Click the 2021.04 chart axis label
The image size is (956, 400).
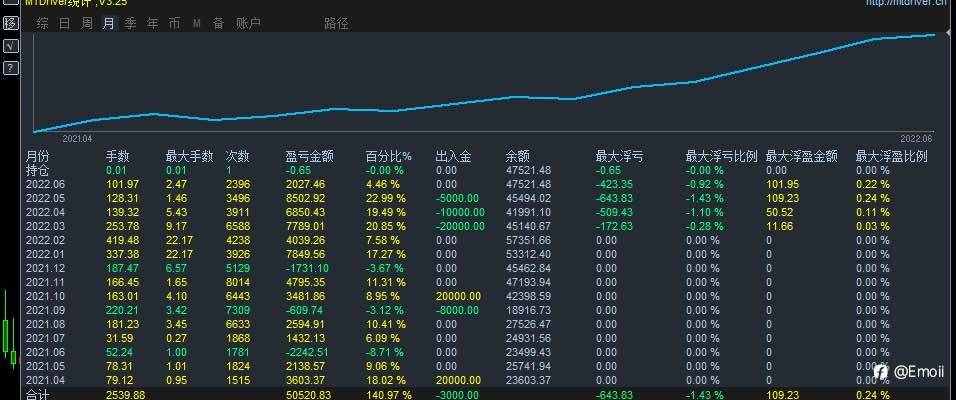coord(77,139)
